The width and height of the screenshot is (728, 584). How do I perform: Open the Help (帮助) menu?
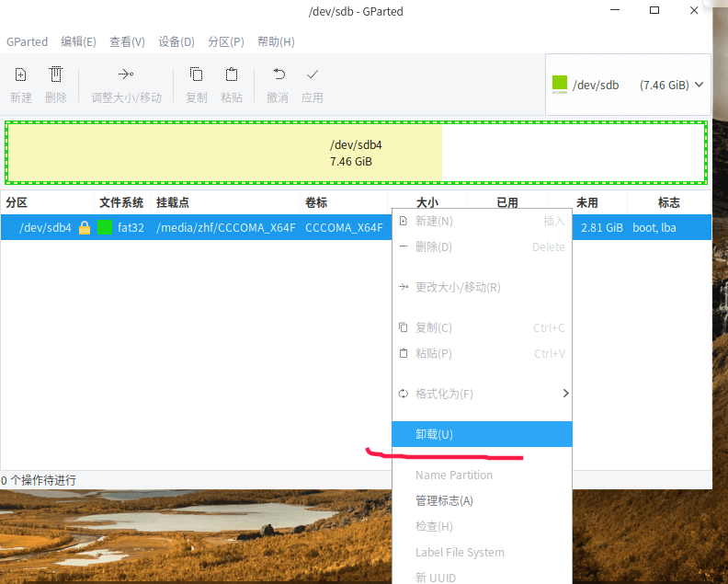coord(276,41)
